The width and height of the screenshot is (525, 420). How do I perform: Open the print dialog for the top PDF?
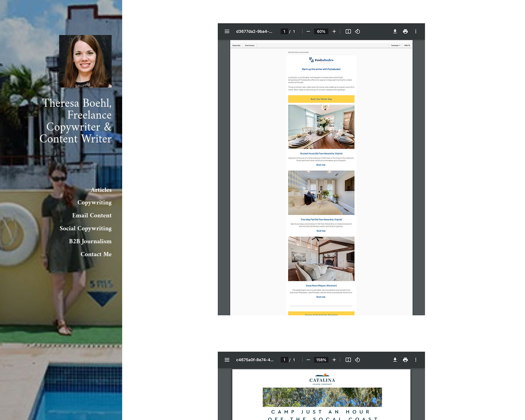[405, 31]
